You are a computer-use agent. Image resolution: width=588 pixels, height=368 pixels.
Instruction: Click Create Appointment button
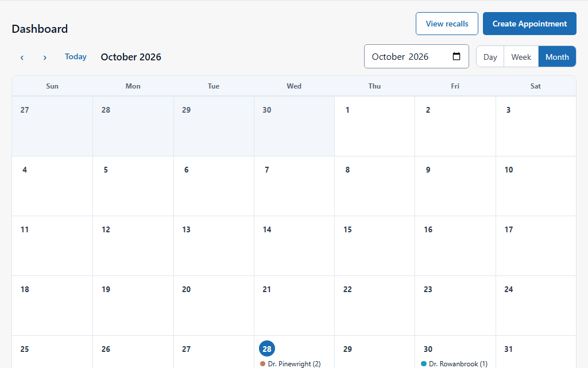point(529,24)
